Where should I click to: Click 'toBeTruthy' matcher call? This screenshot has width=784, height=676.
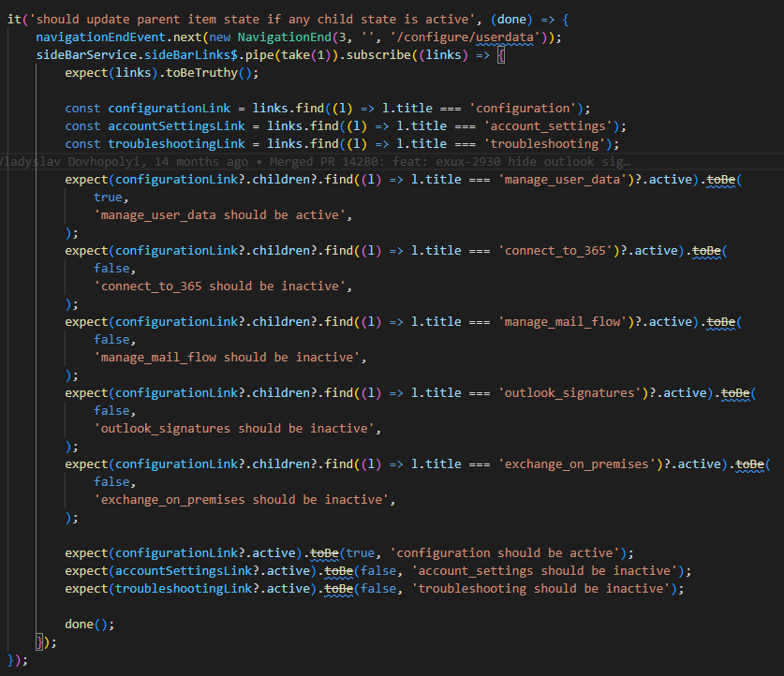201,73
